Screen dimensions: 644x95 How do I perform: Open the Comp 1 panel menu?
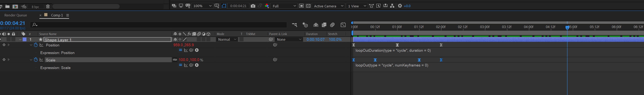point(67,15)
